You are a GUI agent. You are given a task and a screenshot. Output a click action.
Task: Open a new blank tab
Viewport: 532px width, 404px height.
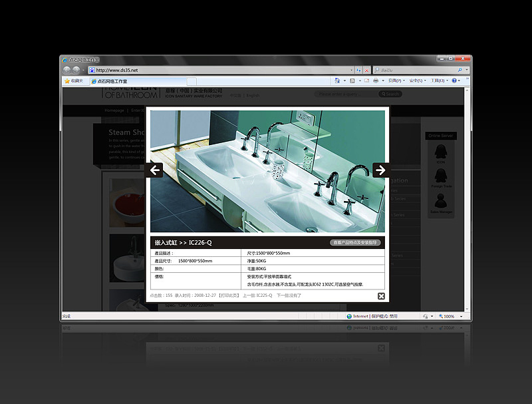(192, 81)
